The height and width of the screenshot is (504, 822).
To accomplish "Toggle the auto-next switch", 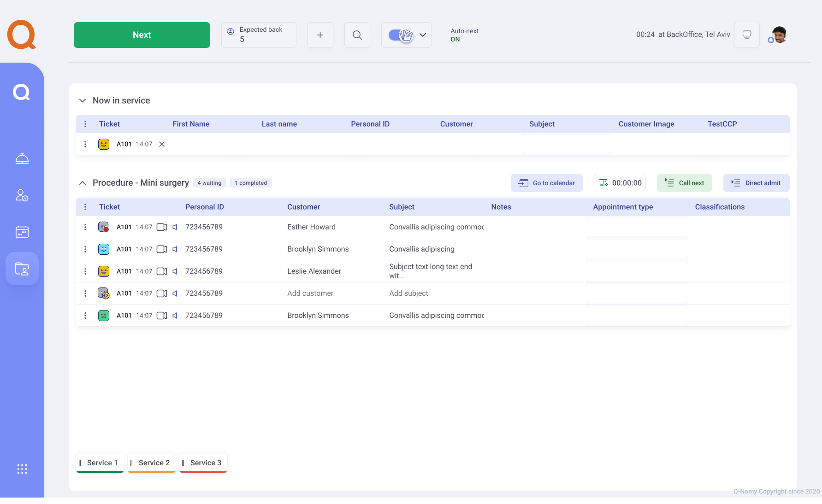I will 400,35.
